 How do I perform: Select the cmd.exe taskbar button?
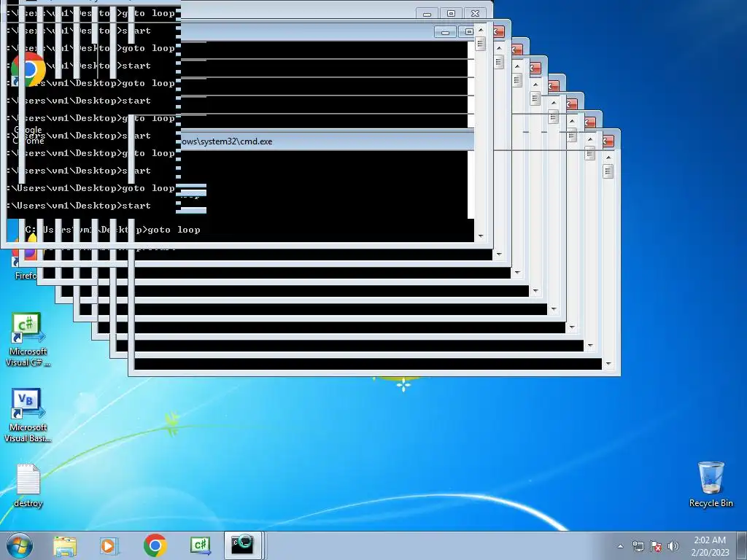[242, 545]
